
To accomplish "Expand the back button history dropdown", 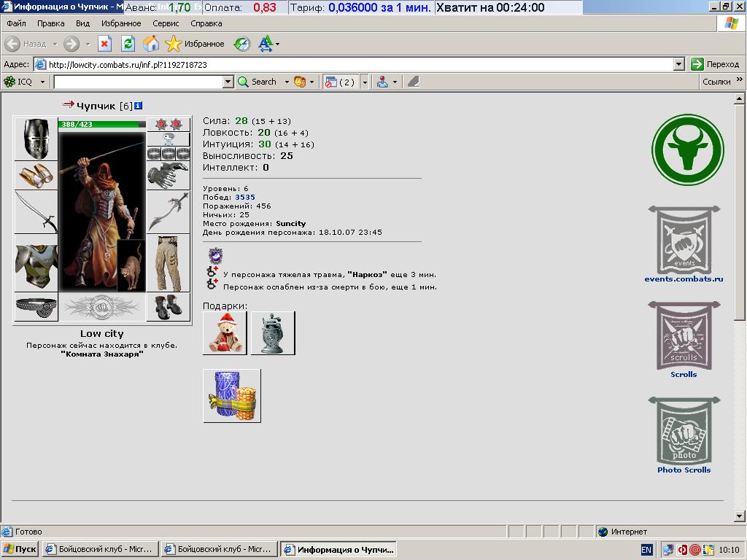I will tap(55, 44).
